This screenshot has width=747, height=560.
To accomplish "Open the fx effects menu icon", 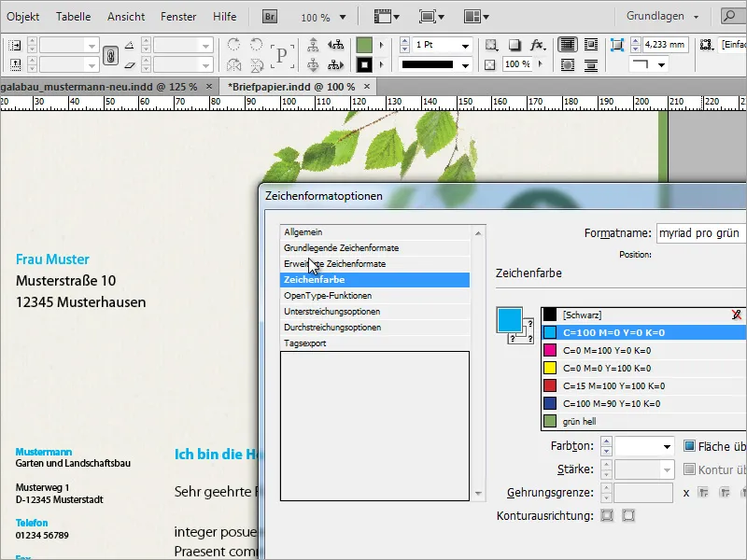I will point(537,45).
